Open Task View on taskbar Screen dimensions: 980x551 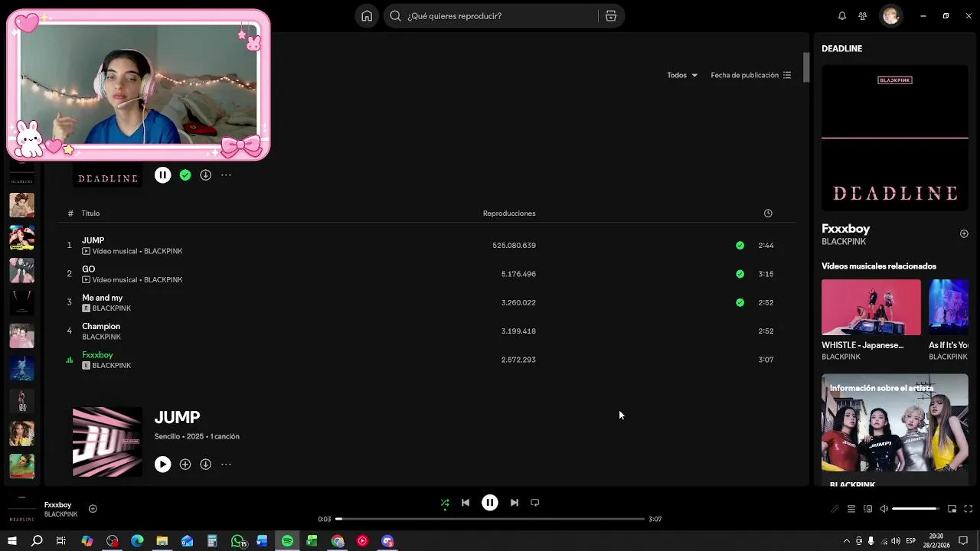[x=61, y=541]
